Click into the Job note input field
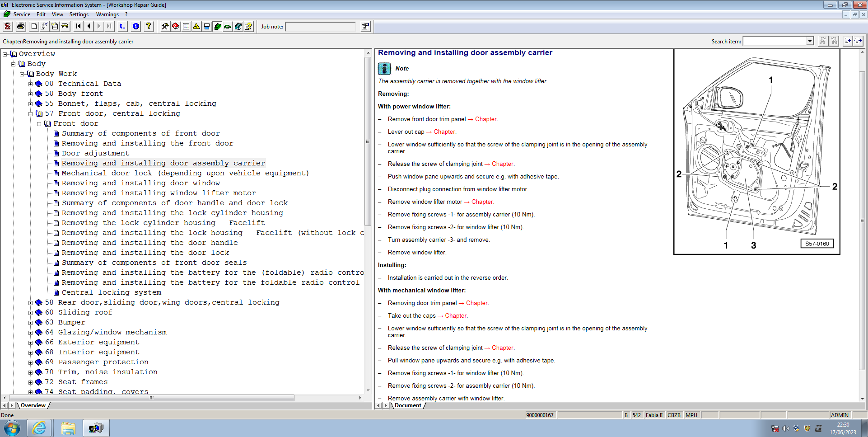Viewport: 868px width, 437px height. (321, 27)
